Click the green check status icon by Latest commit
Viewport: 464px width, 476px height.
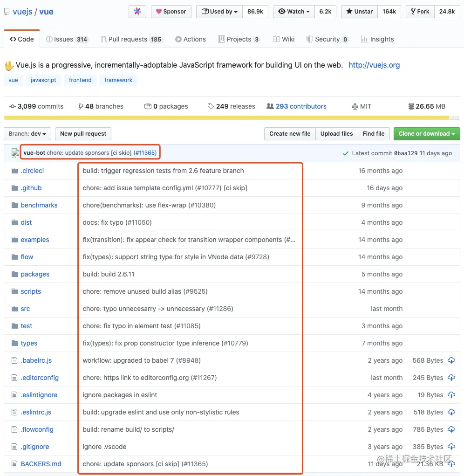345,153
